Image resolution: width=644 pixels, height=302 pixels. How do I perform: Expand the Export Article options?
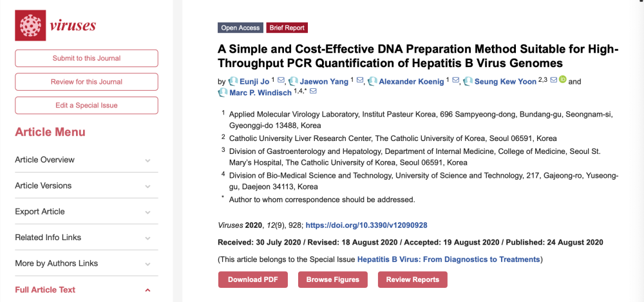click(x=86, y=211)
